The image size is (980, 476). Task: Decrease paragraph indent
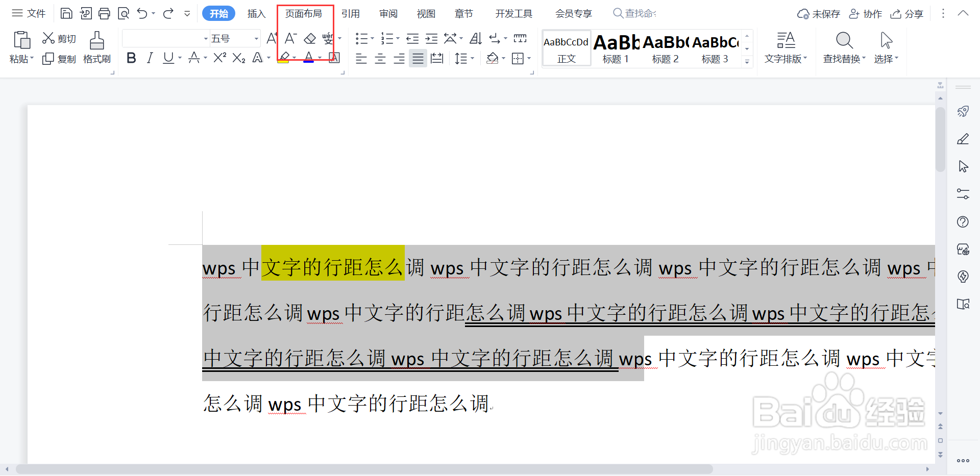point(412,38)
